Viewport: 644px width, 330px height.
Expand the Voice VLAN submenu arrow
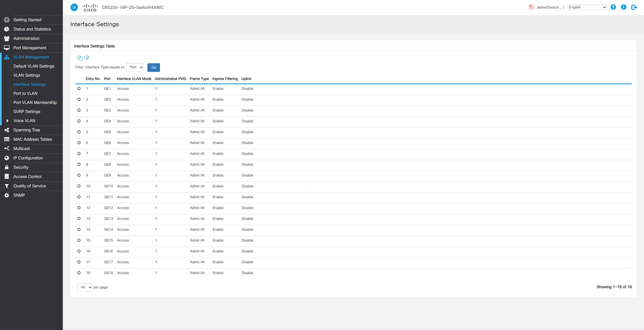(7, 121)
